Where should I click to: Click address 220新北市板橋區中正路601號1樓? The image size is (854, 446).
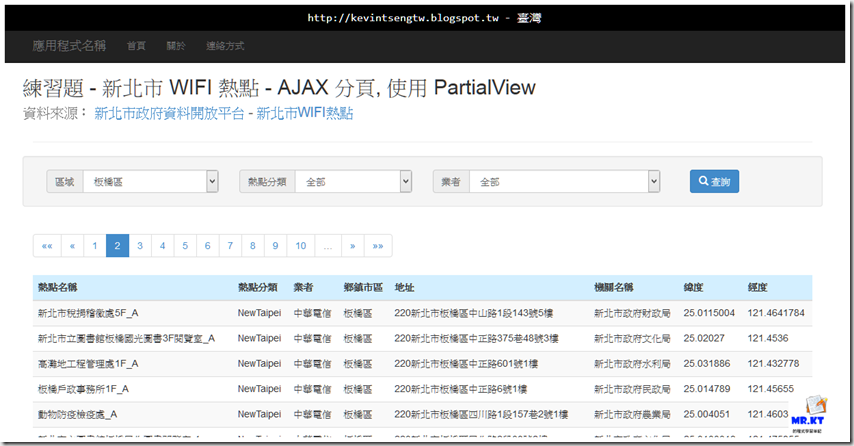click(x=466, y=364)
